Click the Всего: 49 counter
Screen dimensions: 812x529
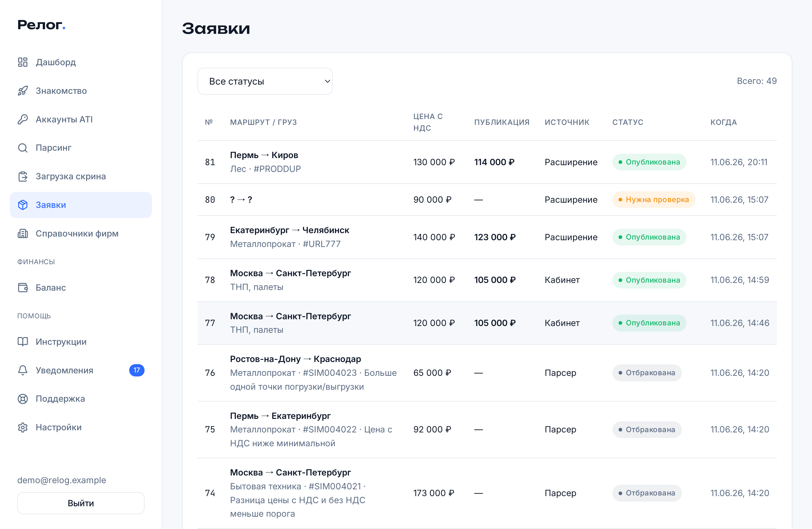pyautogui.click(x=757, y=81)
